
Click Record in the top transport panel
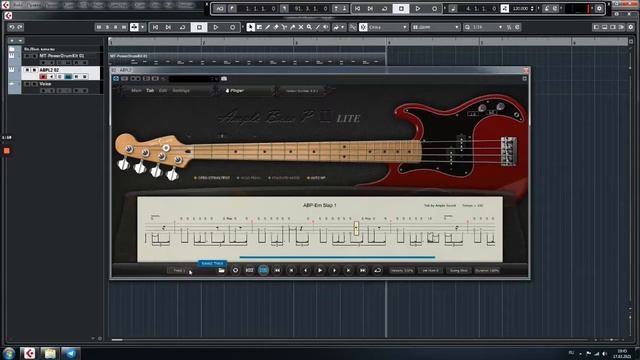tap(434, 9)
